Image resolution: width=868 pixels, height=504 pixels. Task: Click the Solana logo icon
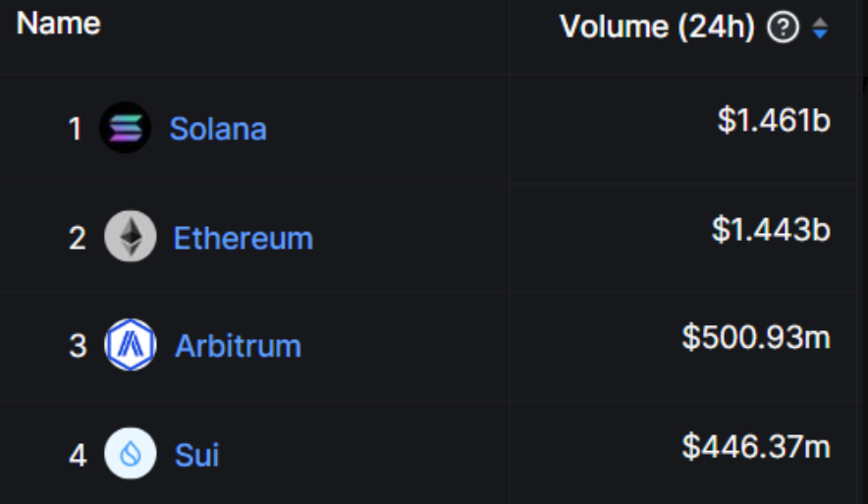[x=125, y=129]
